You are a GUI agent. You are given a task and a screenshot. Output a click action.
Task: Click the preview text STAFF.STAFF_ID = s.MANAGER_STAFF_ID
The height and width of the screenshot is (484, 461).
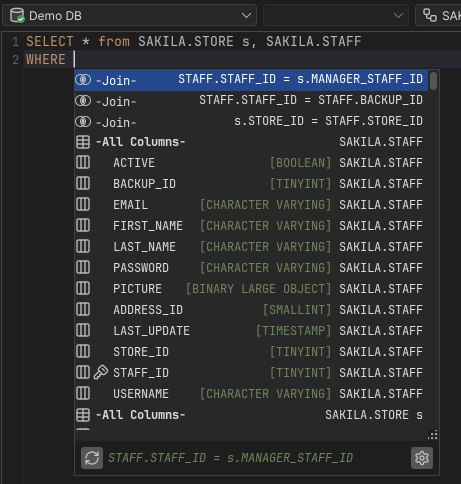231,458
